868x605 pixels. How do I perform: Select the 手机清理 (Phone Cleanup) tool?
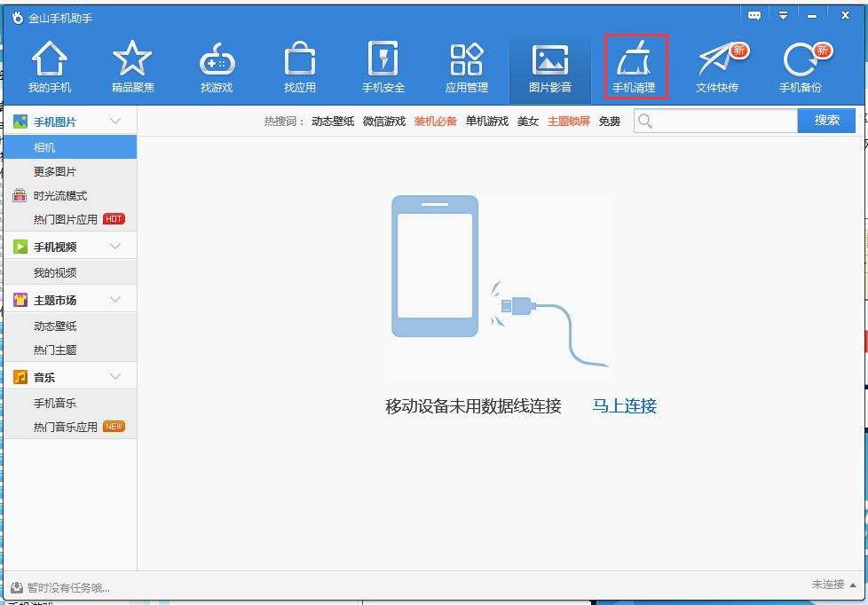[x=635, y=64]
